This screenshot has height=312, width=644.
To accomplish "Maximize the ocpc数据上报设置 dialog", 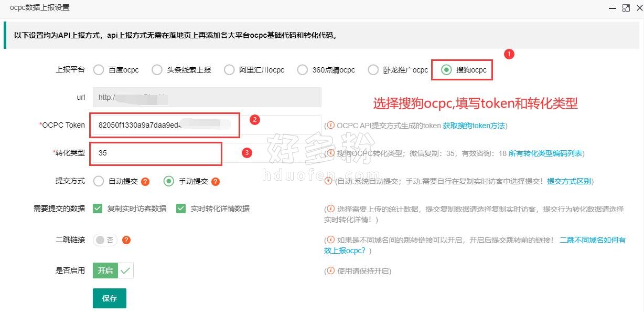I will 626,8.
